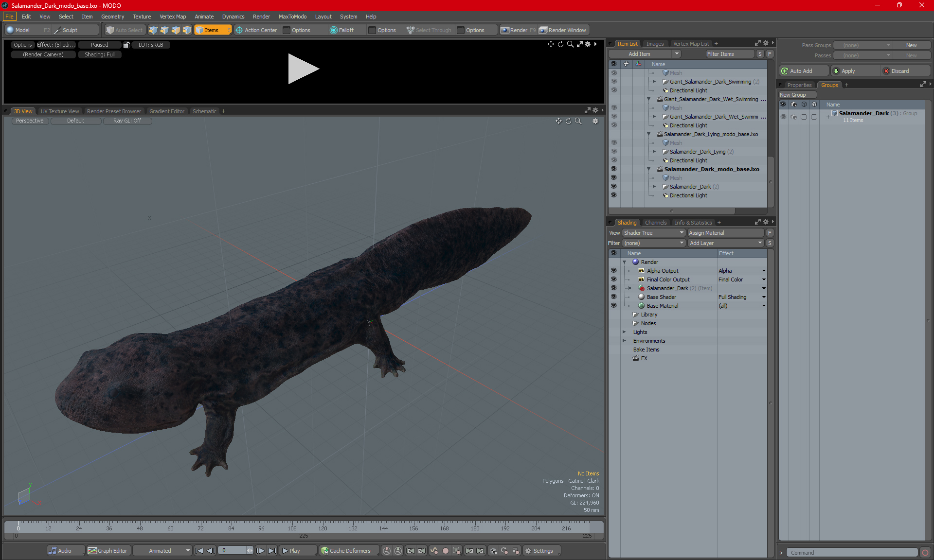Hide the Salamander_Dark (2) item

pyautogui.click(x=613, y=187)
